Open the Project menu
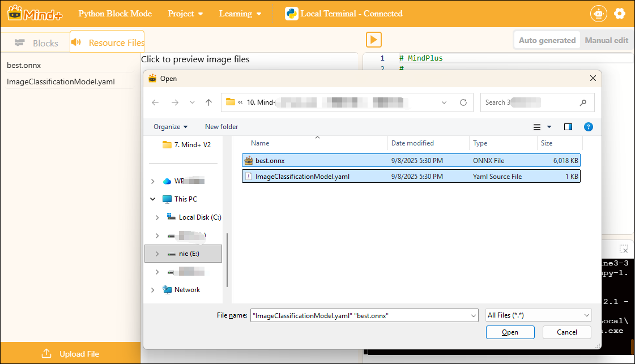 [x=185, y=14]
